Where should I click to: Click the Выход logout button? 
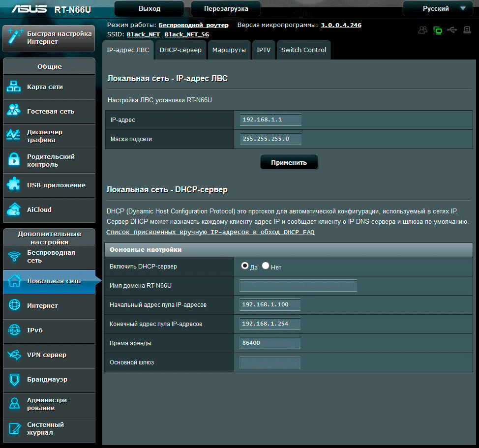[x=150, y=8]
